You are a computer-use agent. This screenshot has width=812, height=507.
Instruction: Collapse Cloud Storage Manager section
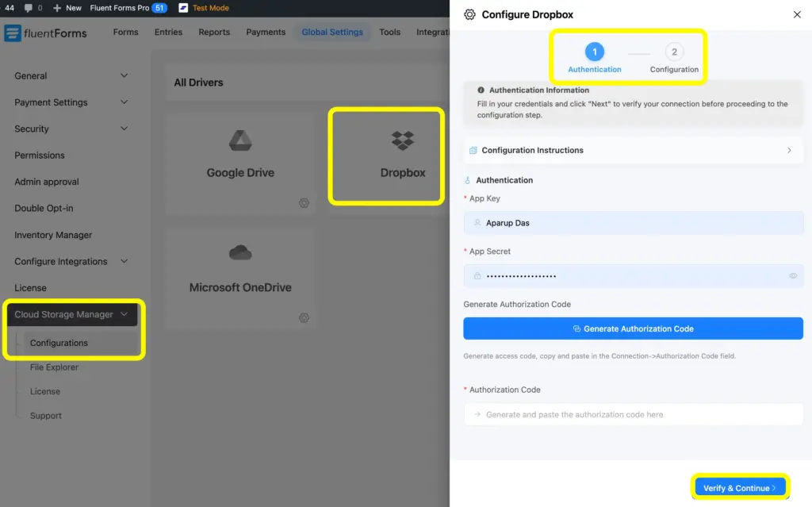click(x=71, y=314)
